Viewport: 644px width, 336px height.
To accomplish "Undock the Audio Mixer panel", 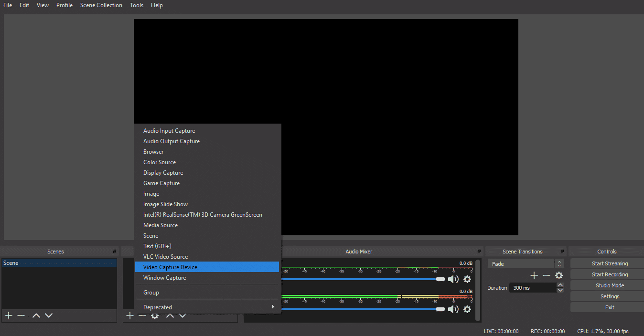I will pos(479,252).
